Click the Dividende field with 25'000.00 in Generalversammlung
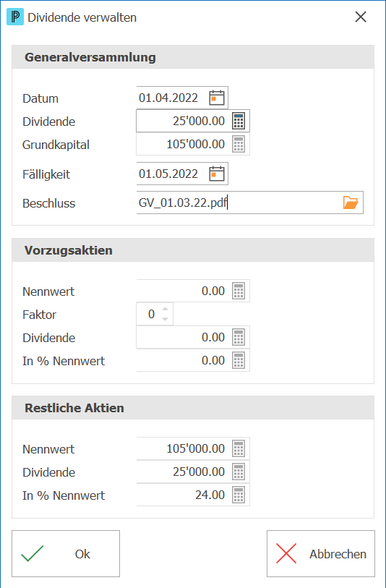 tap(192, 121)
